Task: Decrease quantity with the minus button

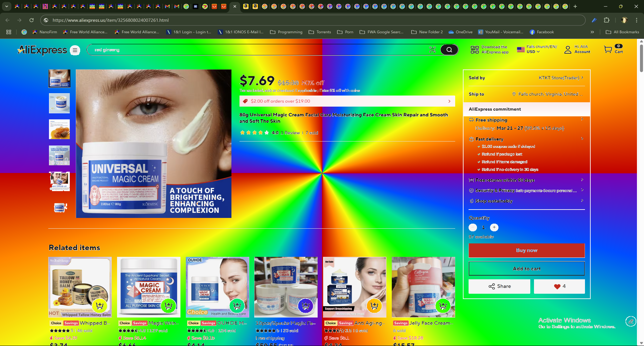Action: 473,228
